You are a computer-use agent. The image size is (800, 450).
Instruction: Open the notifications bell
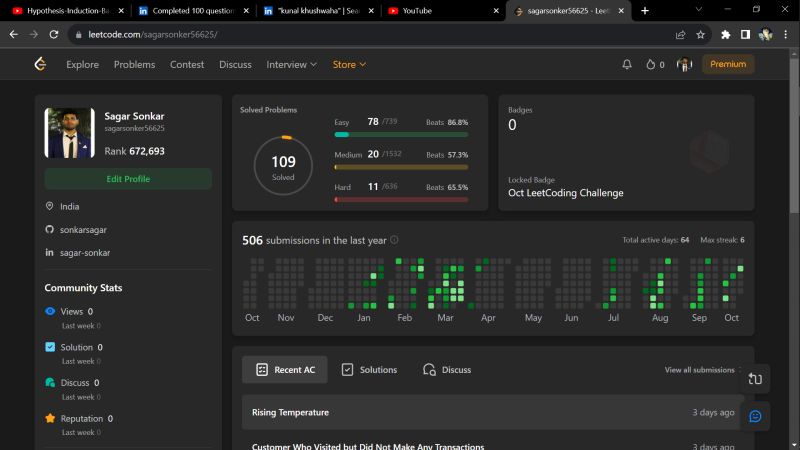(627, 64)
